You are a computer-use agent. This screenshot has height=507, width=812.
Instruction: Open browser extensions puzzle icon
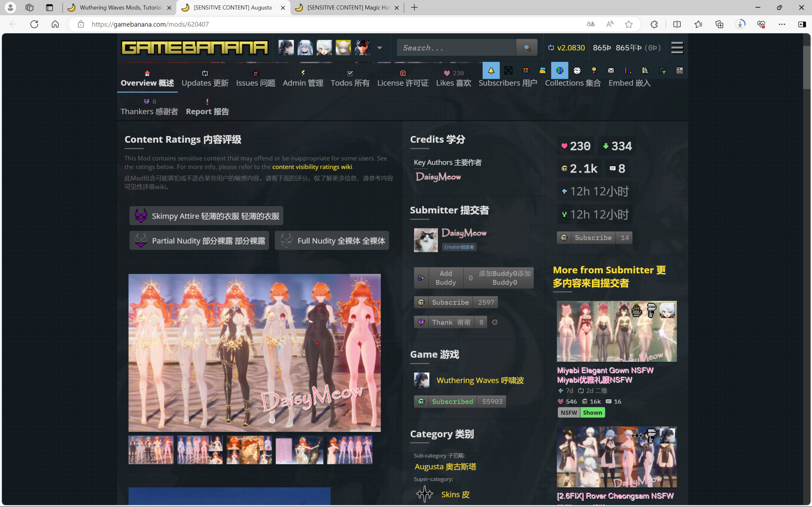654,24
